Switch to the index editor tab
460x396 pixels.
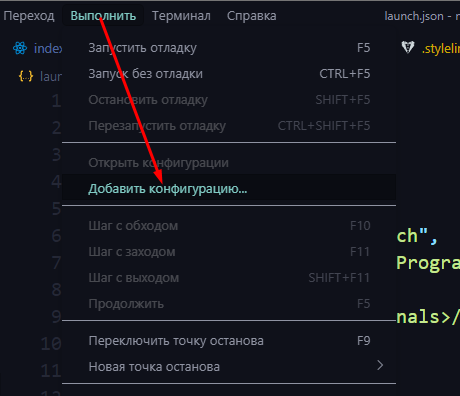pos(37,49)
